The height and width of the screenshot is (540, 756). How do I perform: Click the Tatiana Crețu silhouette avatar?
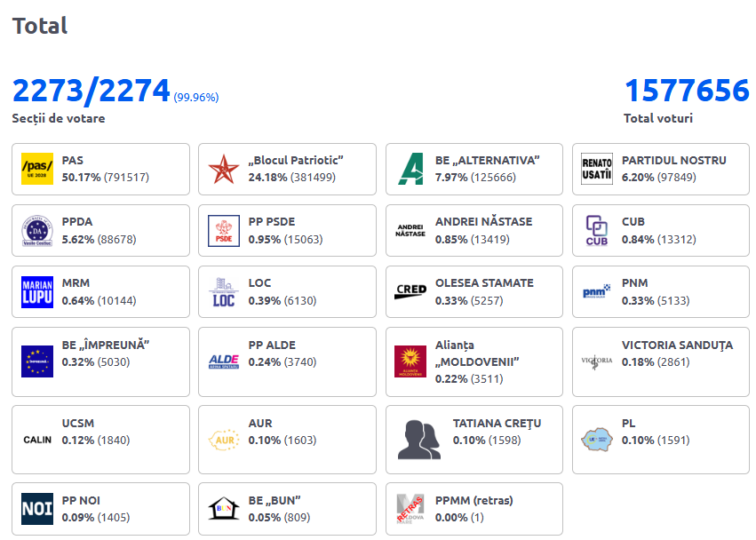pyautogui.click(x=419, y=440)
